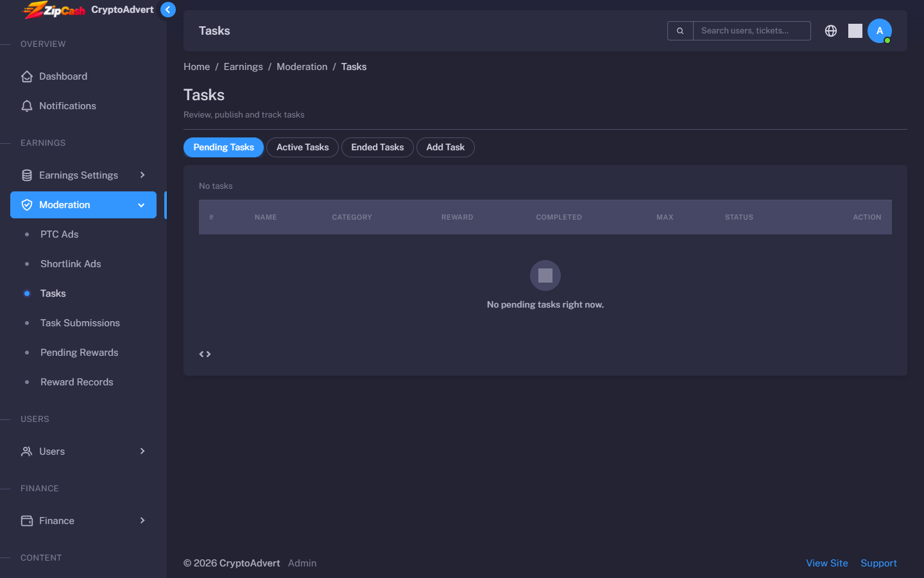Viewport: 924px width, 578px height.
Task: Click the MAX column header
Action: pyautogui.click(x=665, y=217)
